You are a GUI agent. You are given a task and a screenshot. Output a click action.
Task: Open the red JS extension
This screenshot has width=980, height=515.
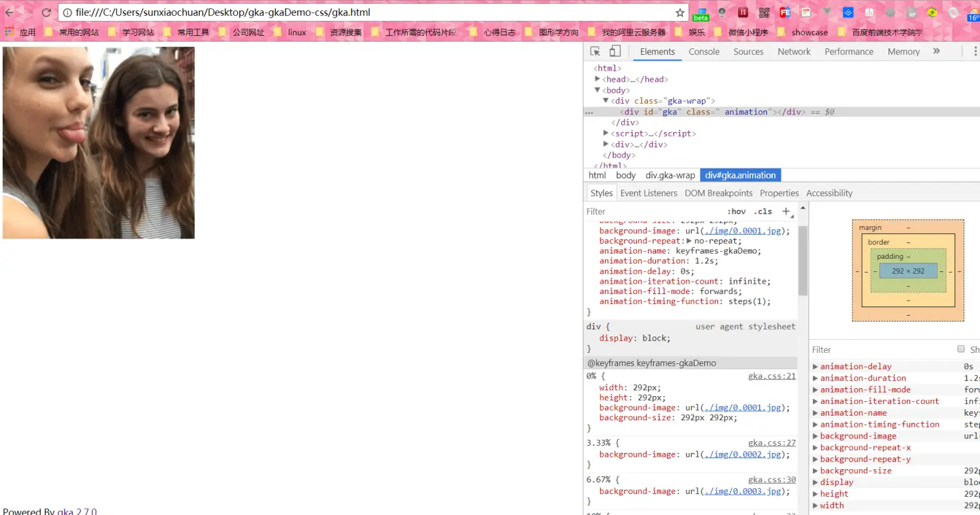743,12
